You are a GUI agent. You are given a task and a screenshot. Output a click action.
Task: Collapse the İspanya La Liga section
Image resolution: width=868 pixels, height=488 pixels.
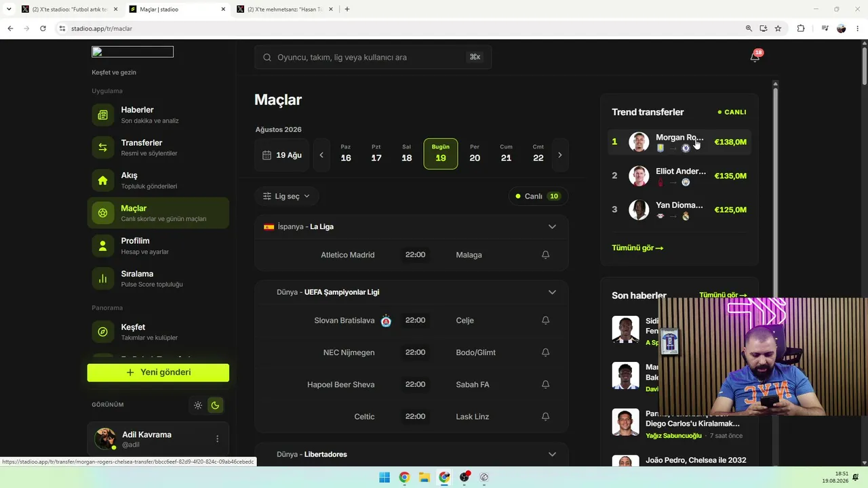coord(552,226)
